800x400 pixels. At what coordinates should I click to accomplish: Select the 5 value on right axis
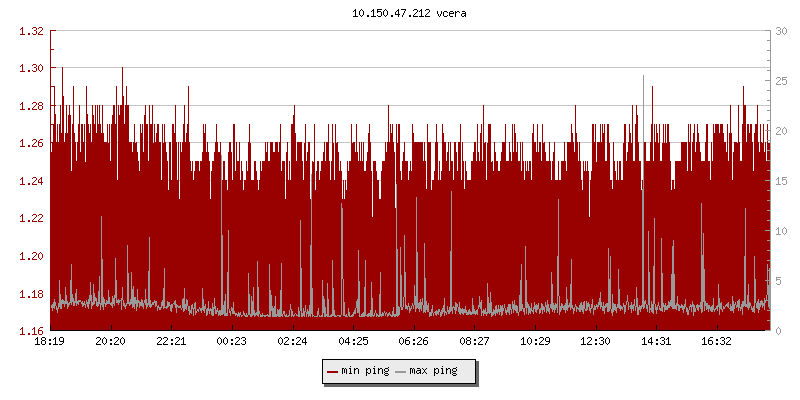[778, 281]
